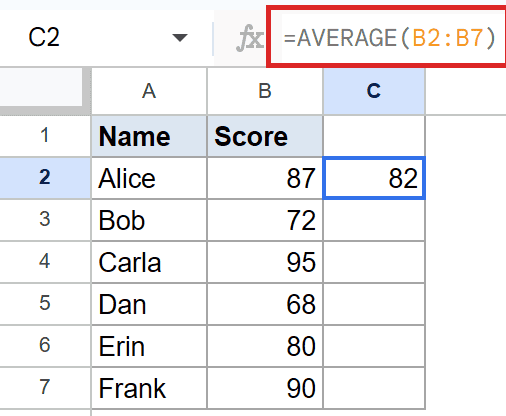Viewport: 506px width, 416px height.
Task: Select column A header
Action: pos(149,91)
